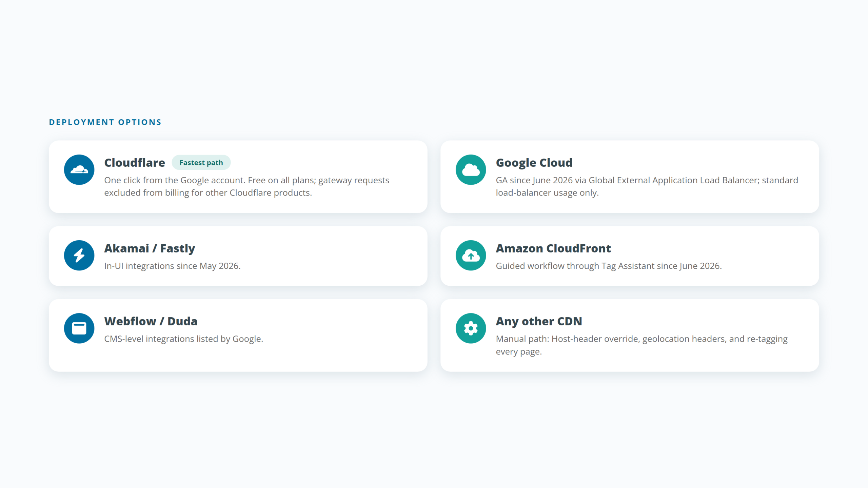Click the Google Cloud teal cloud icon

click(471, 170)
